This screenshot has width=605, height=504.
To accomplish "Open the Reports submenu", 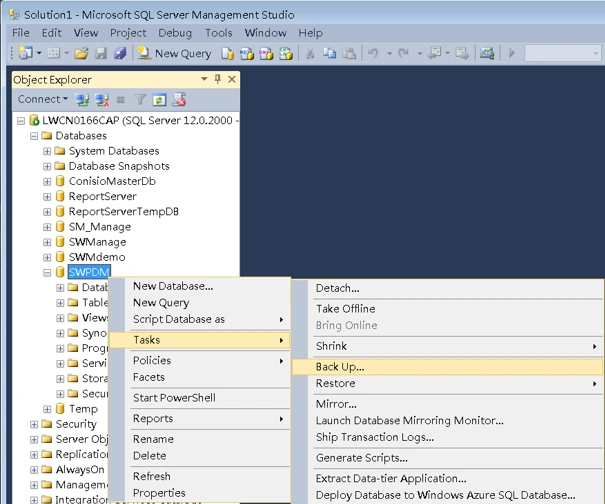I will [x=199, y=419].
